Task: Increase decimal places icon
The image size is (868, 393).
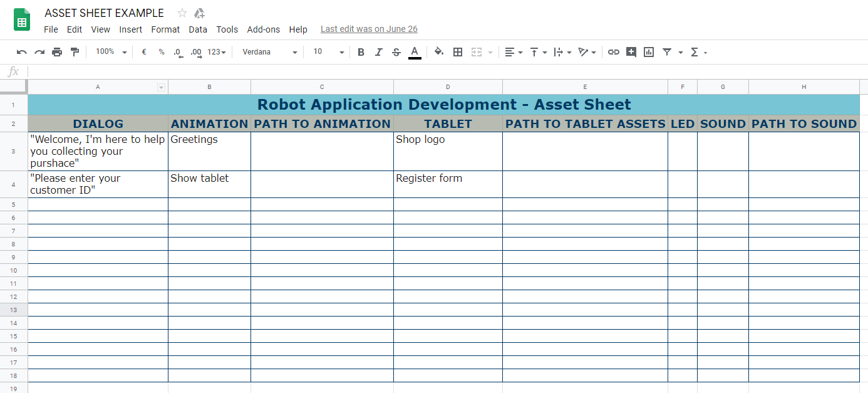Action: 196,52
